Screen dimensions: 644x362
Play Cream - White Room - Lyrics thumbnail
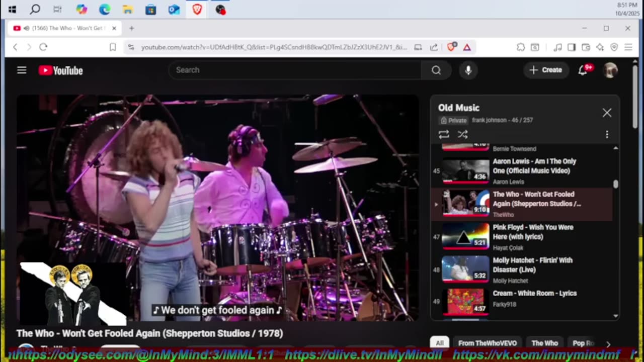click(x=465, y=303)
